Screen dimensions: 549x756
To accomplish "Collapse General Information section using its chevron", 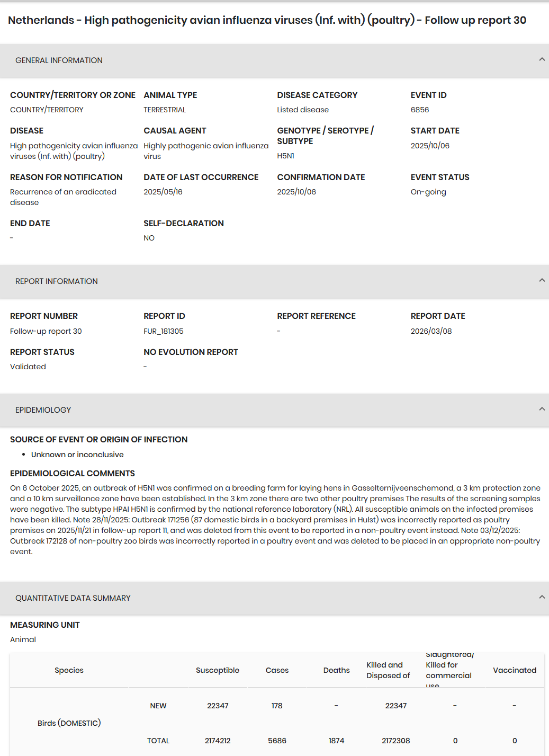I will point(542,59).
